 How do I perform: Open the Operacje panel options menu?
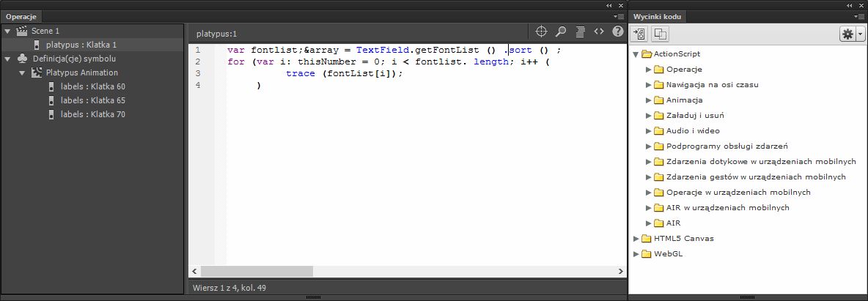pyautogui.click(x=619, y=17)
